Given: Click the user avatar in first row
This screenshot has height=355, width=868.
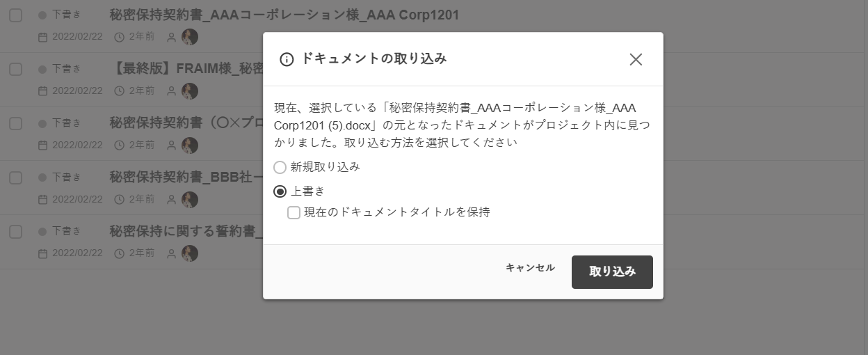Looking at the screenshot, I should (190, 37).
